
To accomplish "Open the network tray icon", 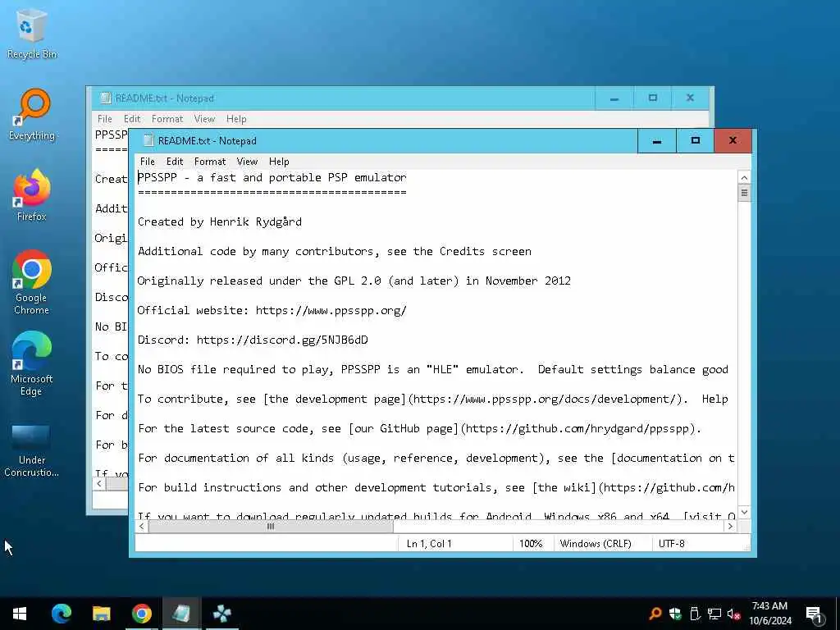I will 714,614.
